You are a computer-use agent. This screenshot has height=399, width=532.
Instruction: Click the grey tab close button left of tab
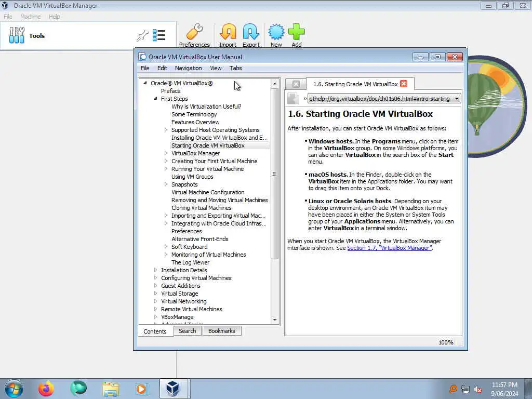tap(296, 84)
